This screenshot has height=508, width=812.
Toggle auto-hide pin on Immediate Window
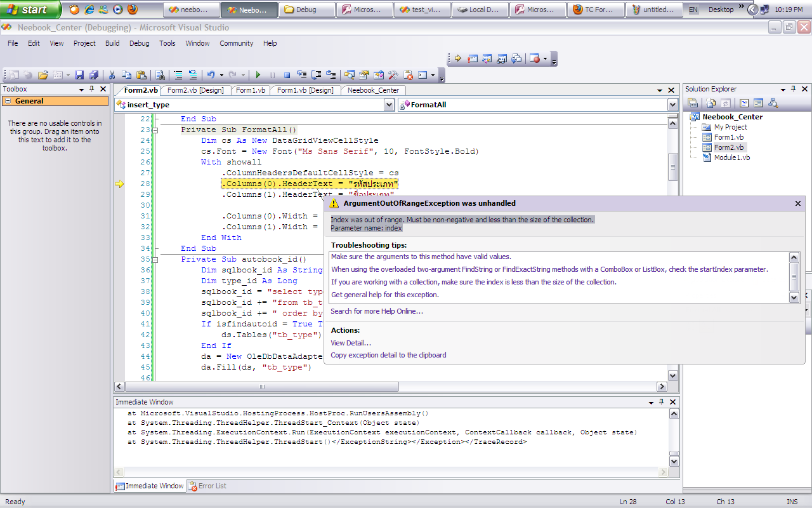[661, 402]
